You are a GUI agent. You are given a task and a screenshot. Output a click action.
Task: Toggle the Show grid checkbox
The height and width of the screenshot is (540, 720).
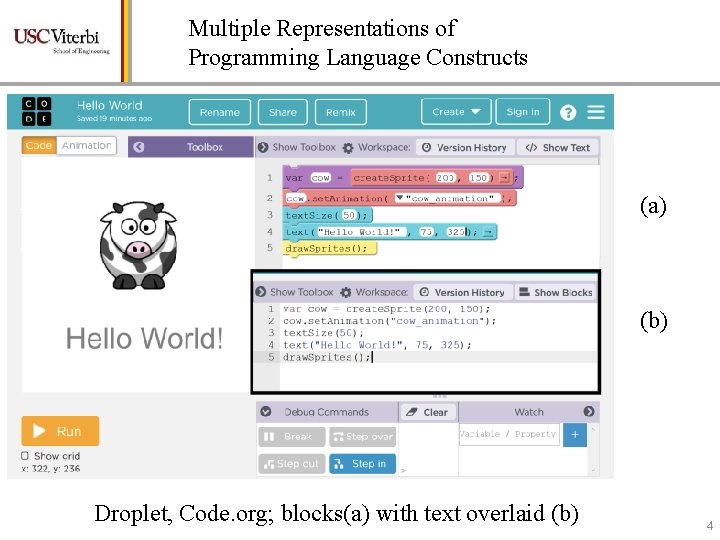[x=25, y=456]
